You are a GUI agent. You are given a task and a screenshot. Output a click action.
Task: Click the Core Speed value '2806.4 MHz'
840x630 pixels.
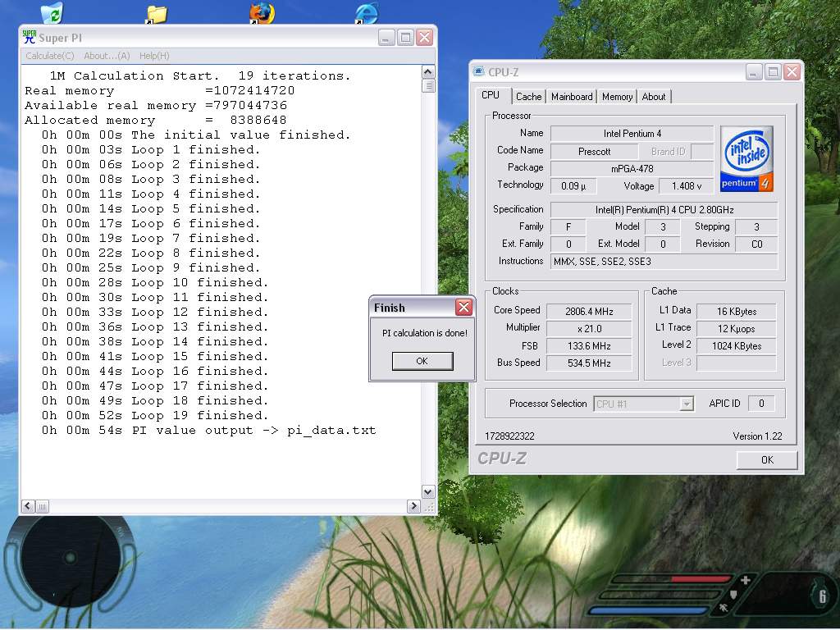pos(589,311)
